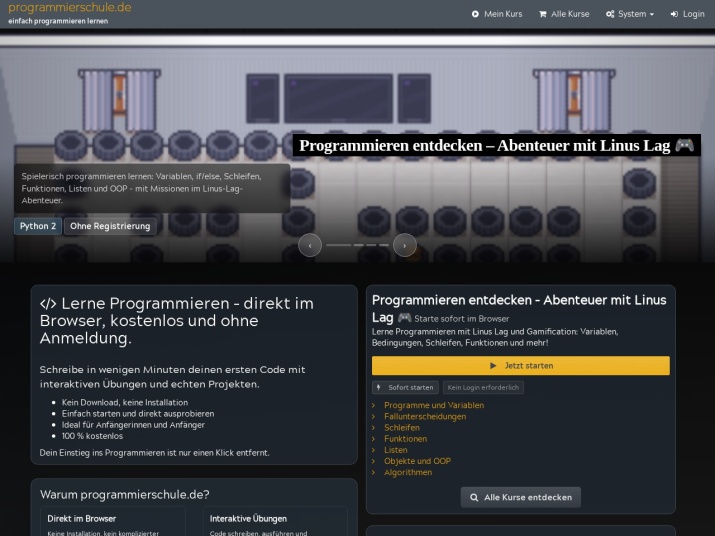Click the Warum programmierschule.de? heading

tap(124, 494)
